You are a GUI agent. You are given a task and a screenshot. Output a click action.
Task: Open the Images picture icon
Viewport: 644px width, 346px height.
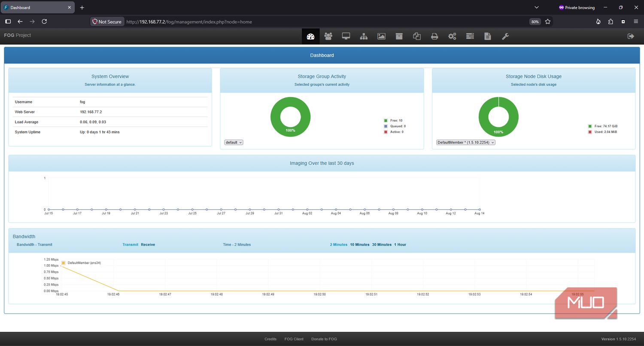pyautogui.click(x=381, y=36)
